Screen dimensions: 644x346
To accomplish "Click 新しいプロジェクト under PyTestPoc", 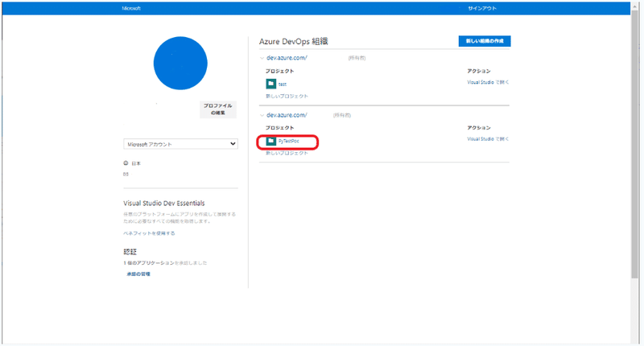I will pos(287,153).
